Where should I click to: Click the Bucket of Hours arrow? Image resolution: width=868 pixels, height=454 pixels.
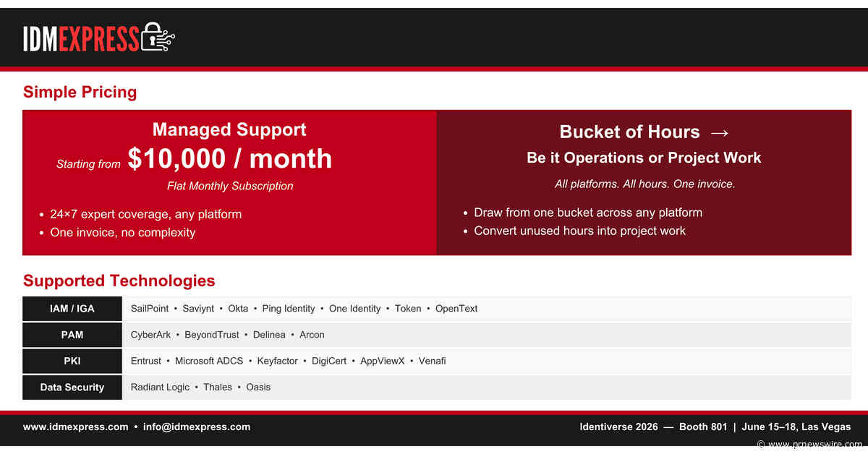coord(719,132)
